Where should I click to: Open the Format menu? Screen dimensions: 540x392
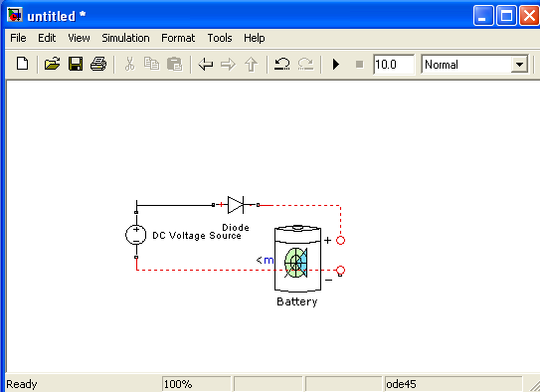tap(178, 38)
